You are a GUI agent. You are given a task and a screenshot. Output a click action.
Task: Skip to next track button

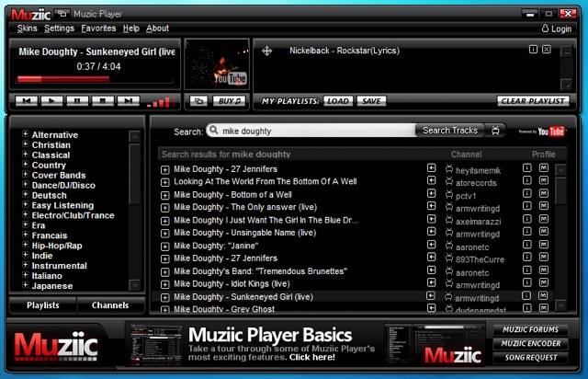coord(129,101)
